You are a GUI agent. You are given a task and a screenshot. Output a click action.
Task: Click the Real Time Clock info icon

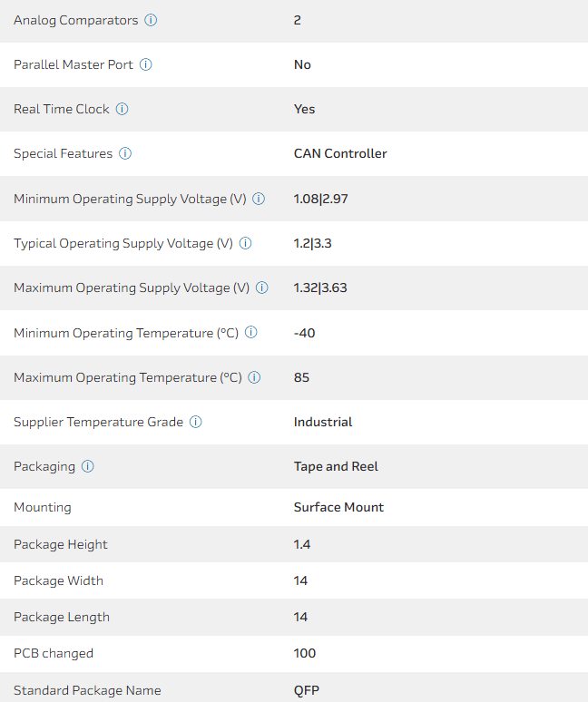tap(122, 109)
